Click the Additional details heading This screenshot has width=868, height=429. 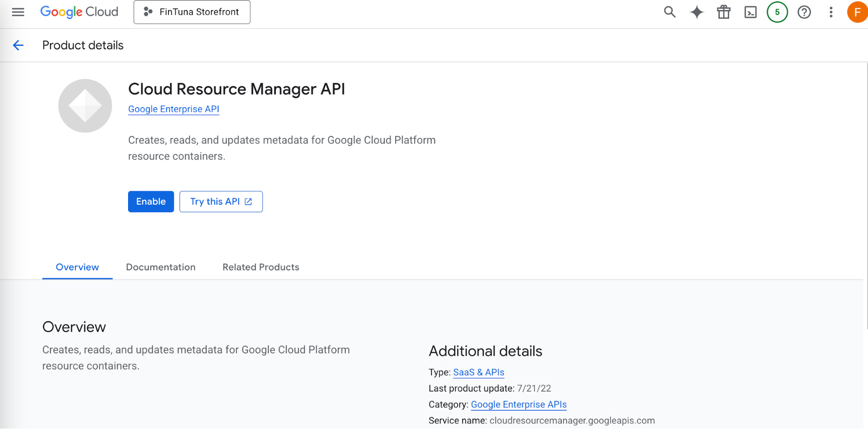(485, 351)
